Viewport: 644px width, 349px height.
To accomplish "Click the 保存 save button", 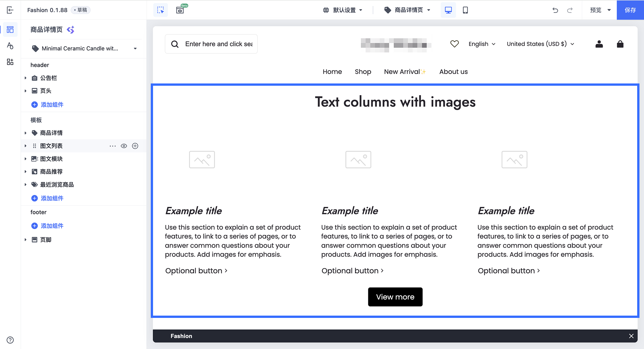I will 630,10.
